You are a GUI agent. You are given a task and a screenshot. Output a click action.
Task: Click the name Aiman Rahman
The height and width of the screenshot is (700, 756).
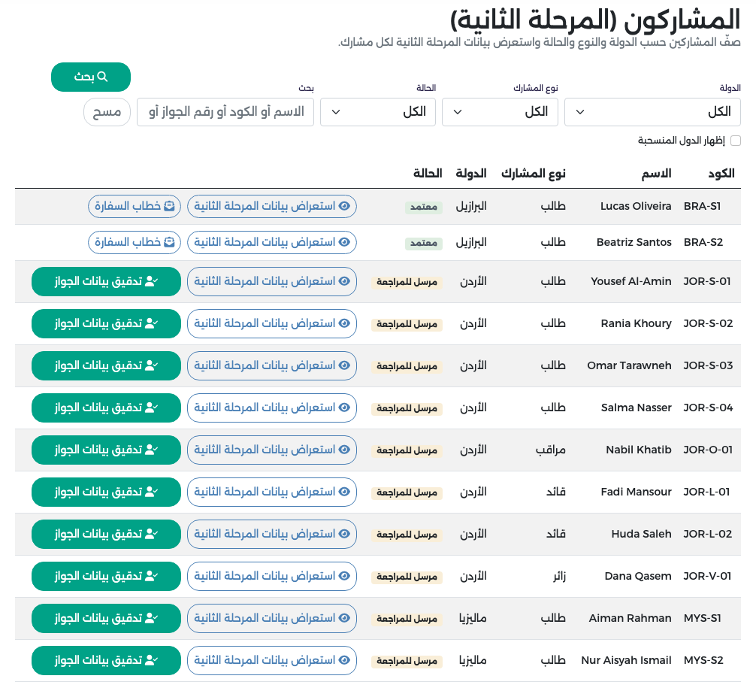(x=631, y=618)
